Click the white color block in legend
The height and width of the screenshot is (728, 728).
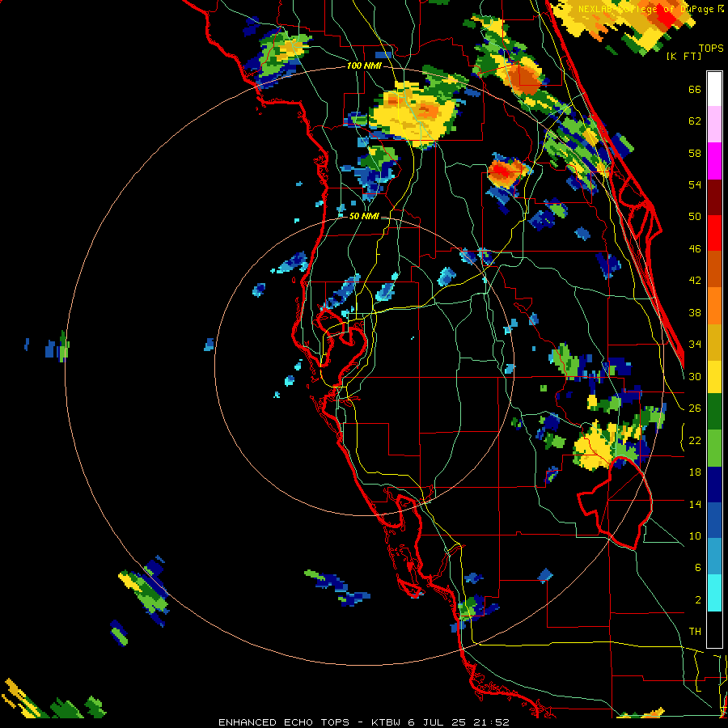pyautogui.click(x=714, y=89)
